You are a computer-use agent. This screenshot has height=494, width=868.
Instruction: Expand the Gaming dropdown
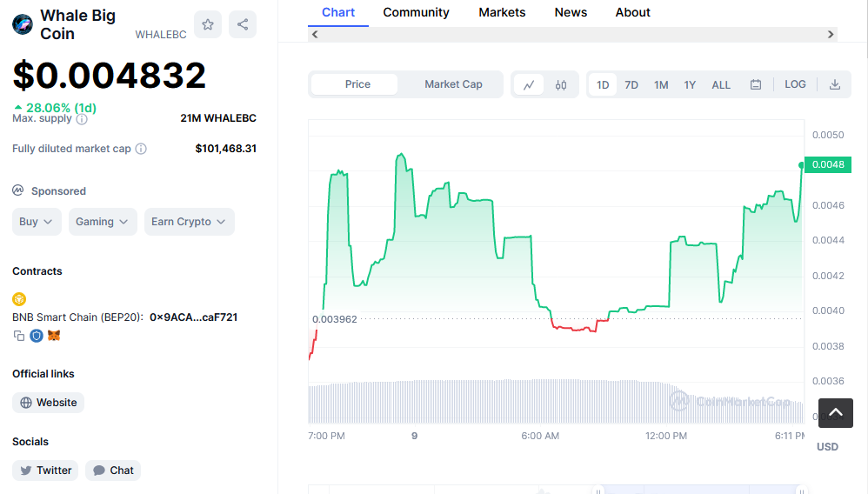point(103,222)
